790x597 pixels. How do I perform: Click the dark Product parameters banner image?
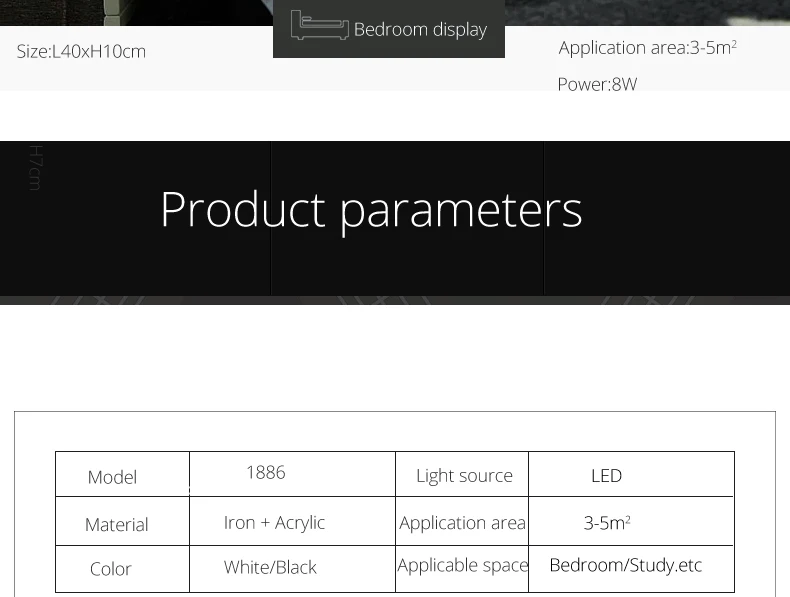[x=395, y=223]
